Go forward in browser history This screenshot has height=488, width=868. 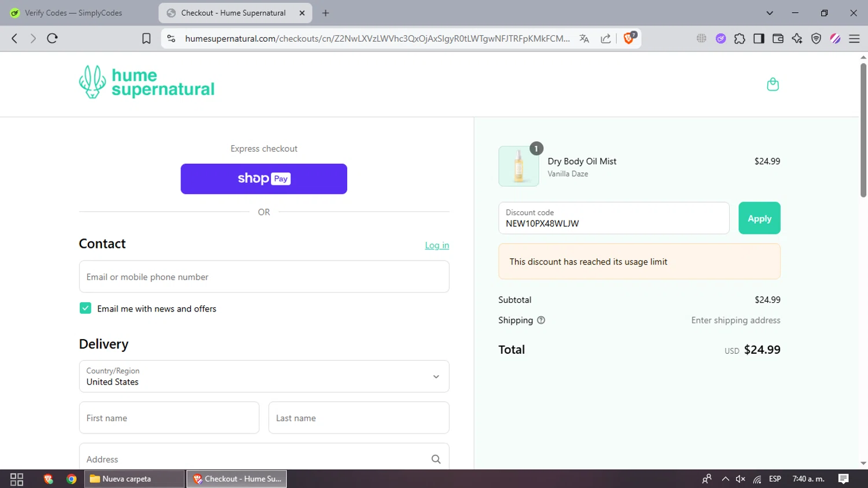[x=33, y=38]
